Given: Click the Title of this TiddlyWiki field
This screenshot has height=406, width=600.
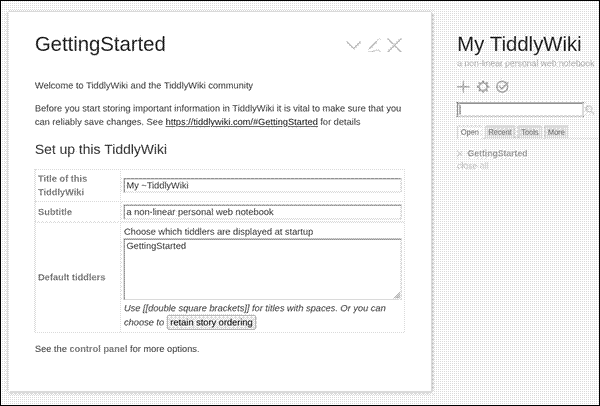Looking at the screenshot, I should pos(262,186).
